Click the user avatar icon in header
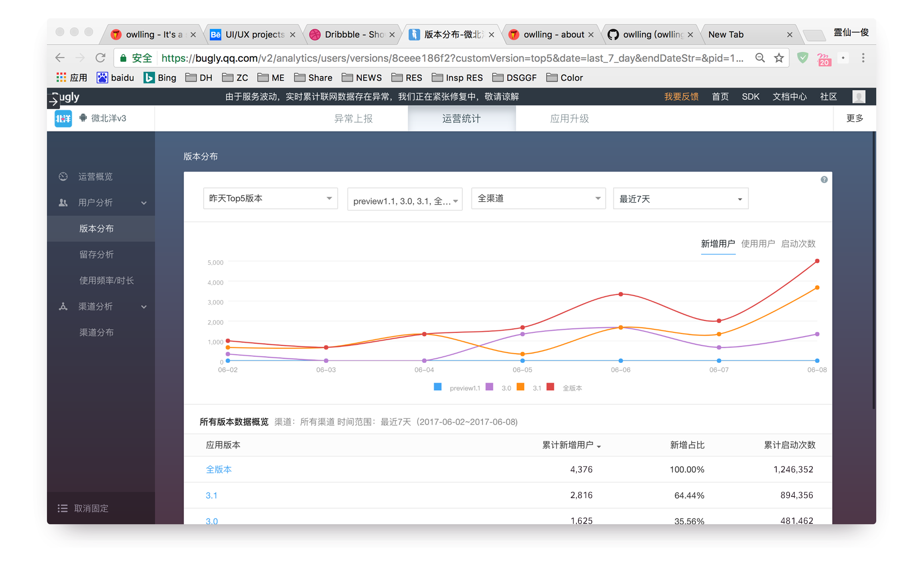Viewport: 924px width, 564px height. pos(859,97)
